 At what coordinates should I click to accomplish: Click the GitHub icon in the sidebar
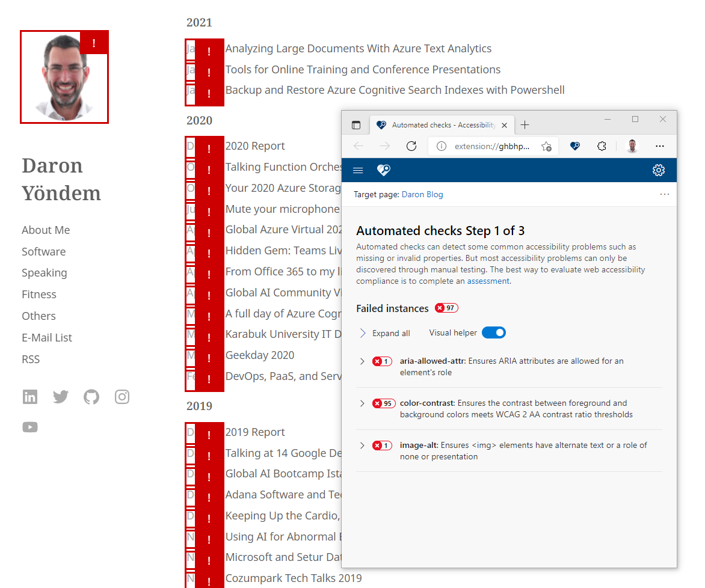pyautogui.click(x=91, y=396)
